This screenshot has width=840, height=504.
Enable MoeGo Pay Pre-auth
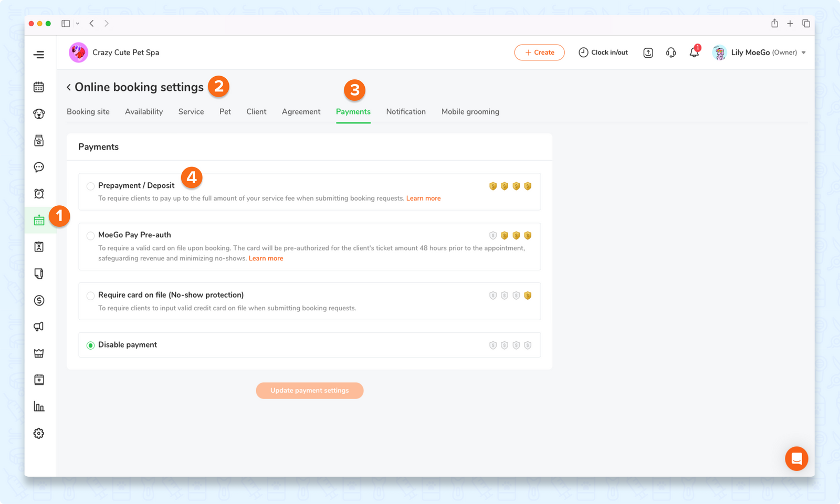pos(90,235)
